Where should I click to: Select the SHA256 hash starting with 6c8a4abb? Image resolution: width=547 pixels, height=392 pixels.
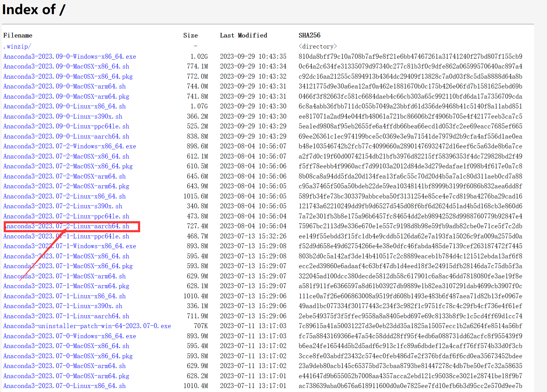(411, 106)
